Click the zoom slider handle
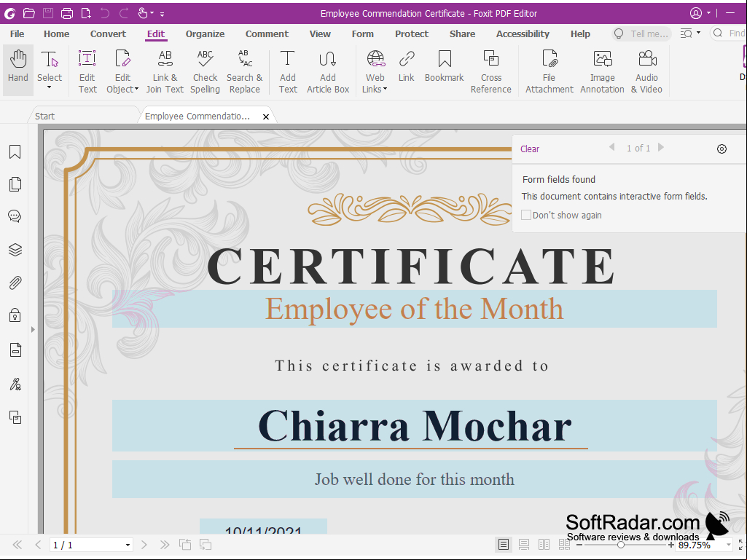This screenshot has height=560, width=747. point(621,545)
